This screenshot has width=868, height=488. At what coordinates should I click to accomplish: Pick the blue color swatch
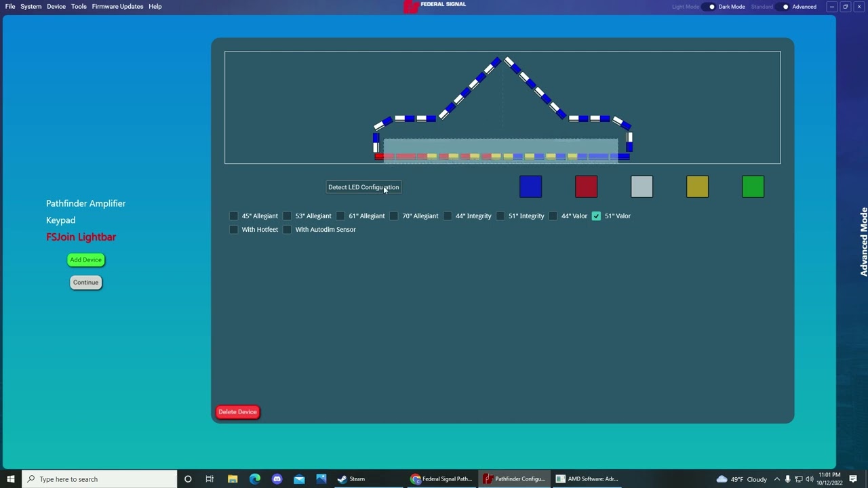(530, 186)
